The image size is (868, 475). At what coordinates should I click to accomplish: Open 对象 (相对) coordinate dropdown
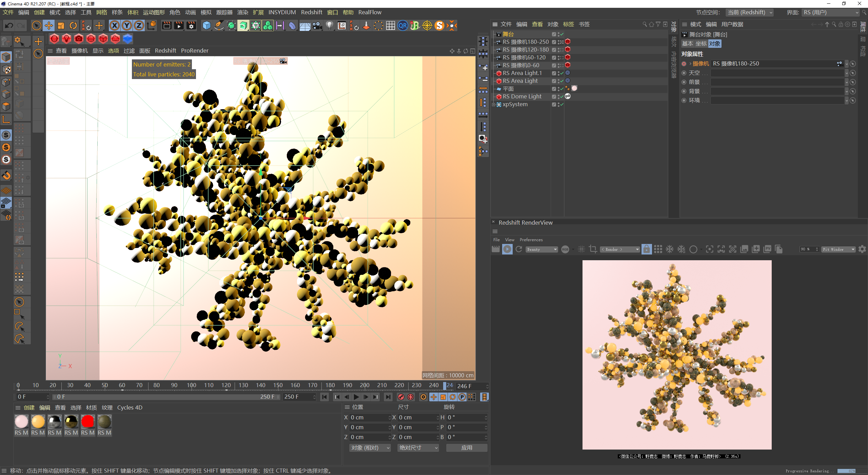click(x=370, y=448)
